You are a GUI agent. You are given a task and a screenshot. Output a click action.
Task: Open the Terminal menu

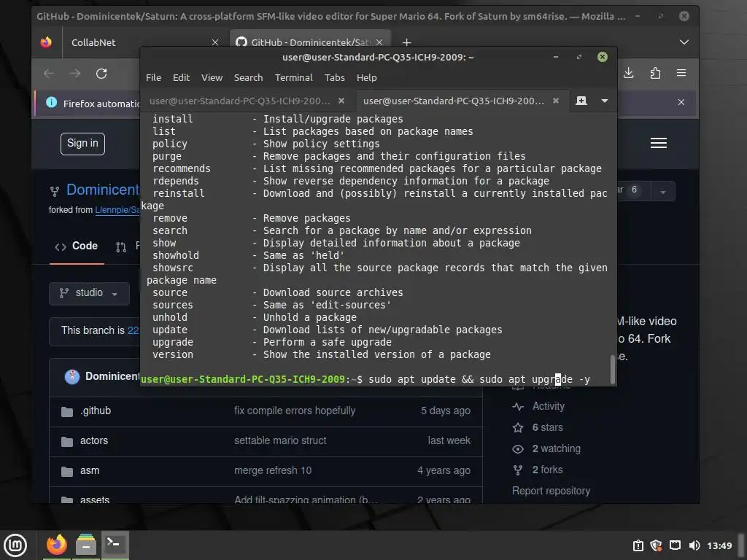(293, 77)
